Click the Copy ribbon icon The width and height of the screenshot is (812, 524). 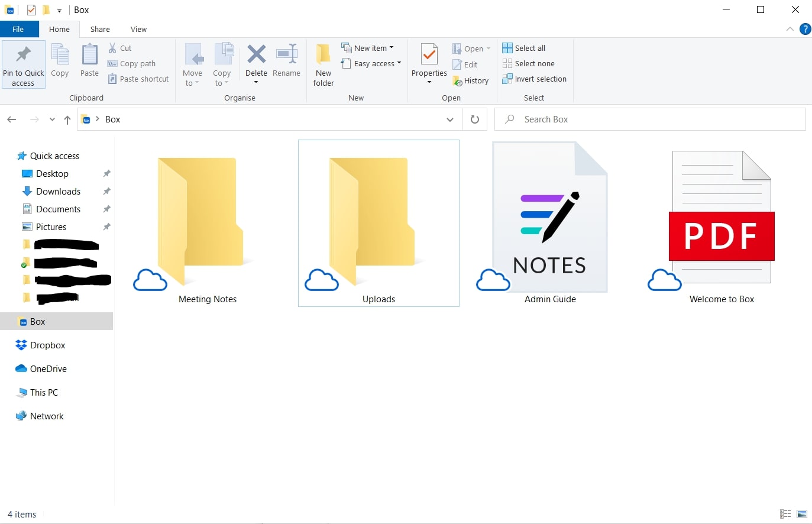coord(60,54)
